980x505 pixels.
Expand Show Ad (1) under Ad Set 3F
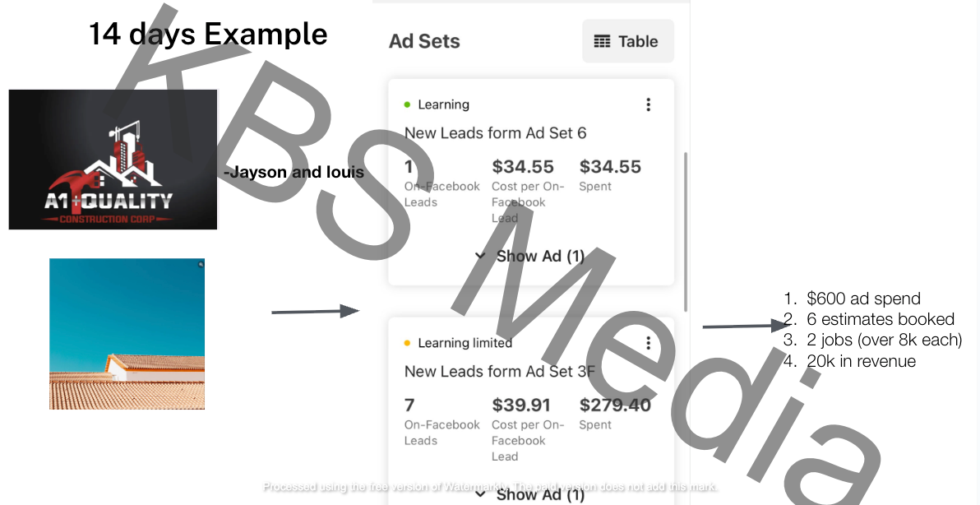pos(530,493)
